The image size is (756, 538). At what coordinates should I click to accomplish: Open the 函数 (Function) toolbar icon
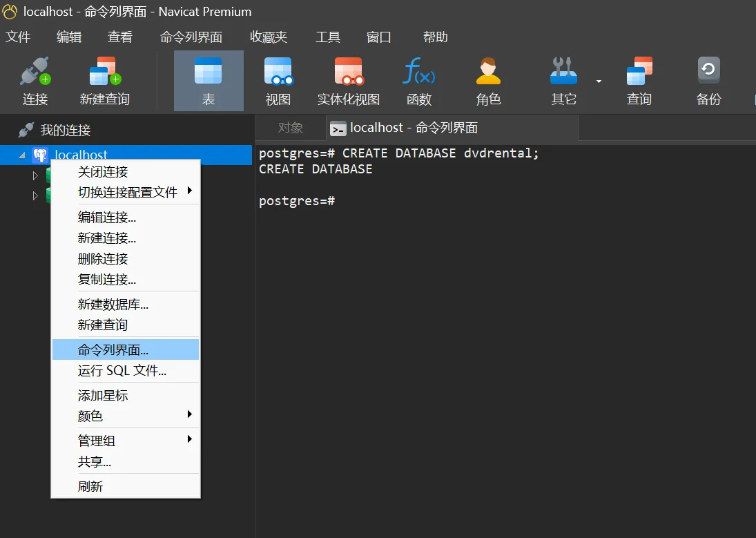[x=418, y=81]
